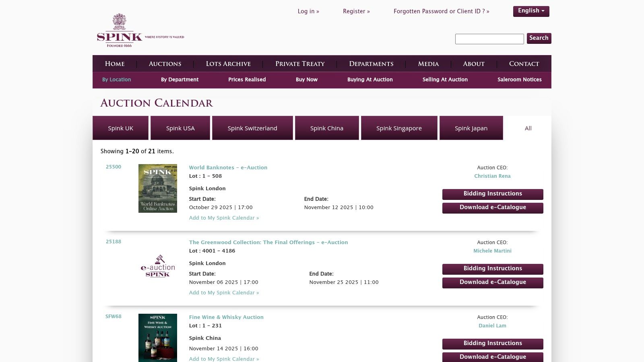Switch to the All locations tab
Viewport: 644px width, 362px height.
point(528,128)
